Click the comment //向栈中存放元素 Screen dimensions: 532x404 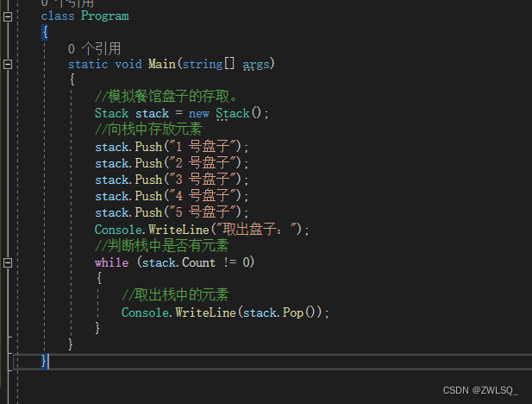pyautogui.click(x=148, y=129)
